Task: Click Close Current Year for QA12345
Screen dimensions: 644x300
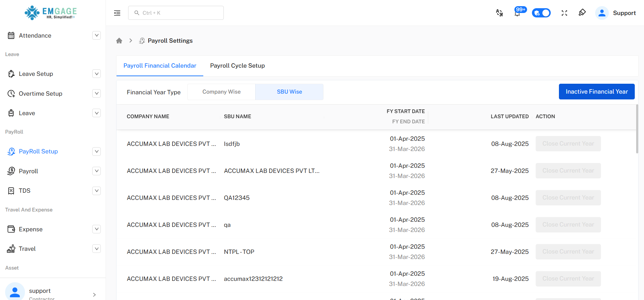Action: pos(568,197)
